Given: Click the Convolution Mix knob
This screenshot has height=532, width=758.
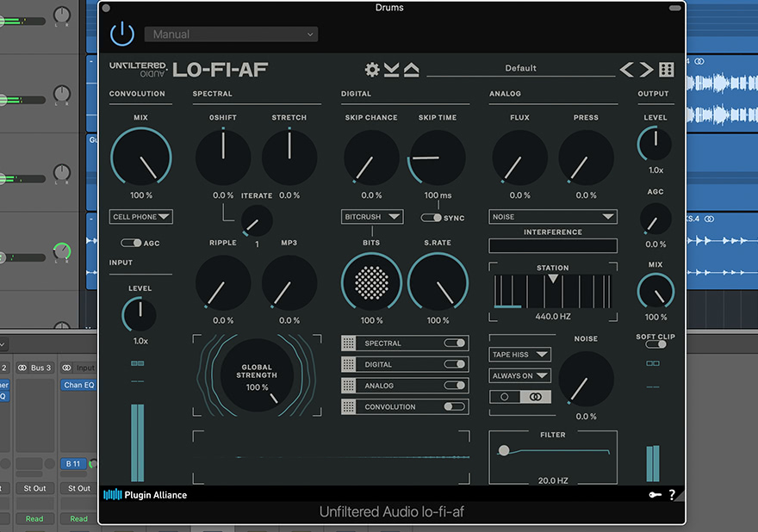Looking at the screenshot, I should 140,157.
